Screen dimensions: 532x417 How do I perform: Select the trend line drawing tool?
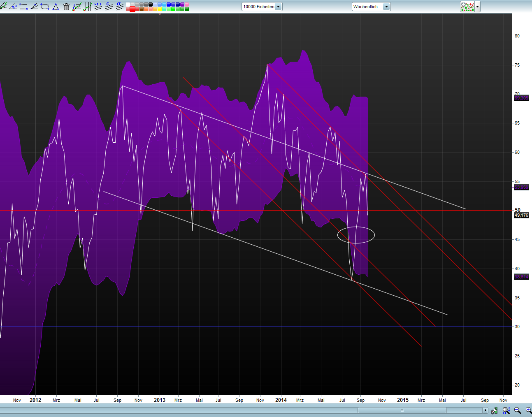3,7
